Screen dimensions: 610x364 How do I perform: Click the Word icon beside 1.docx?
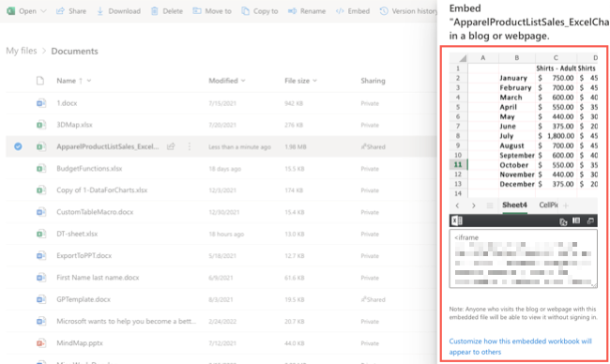click(x=41, y=103)
